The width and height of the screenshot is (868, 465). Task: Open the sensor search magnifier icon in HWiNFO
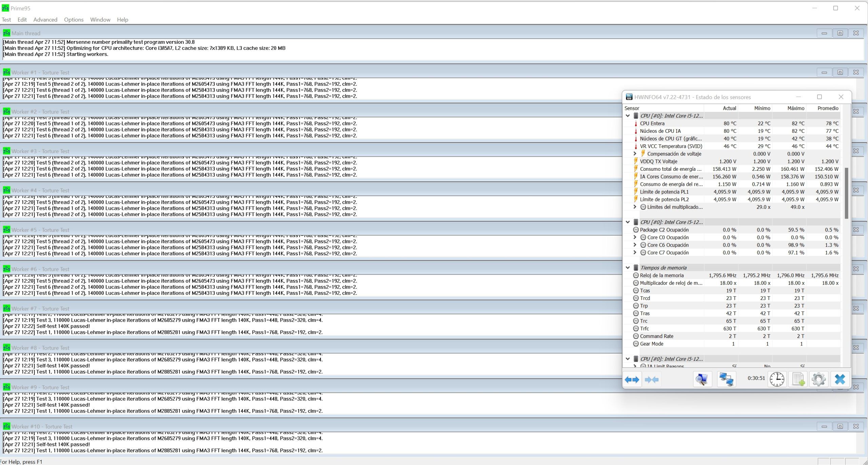point(702,379)
